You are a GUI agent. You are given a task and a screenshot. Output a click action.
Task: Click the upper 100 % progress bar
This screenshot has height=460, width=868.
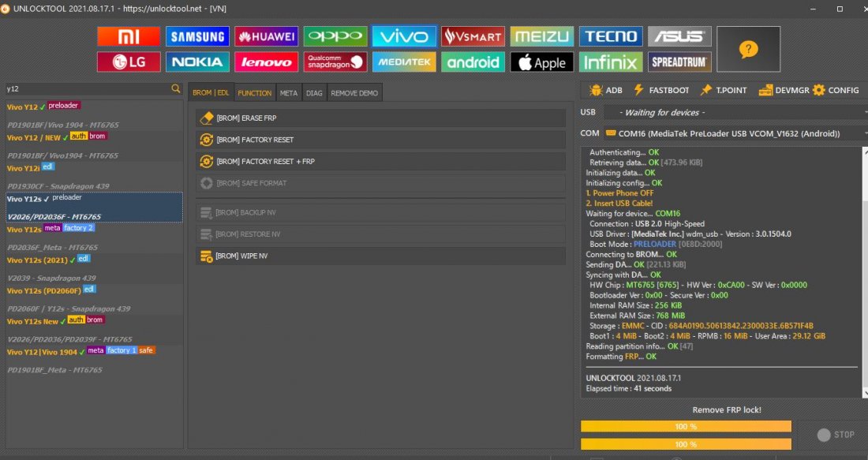[686, 426]
